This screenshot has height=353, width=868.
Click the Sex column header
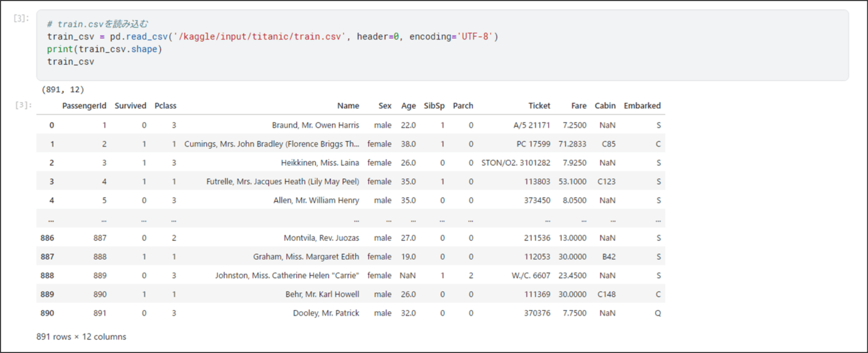(385, 106)
